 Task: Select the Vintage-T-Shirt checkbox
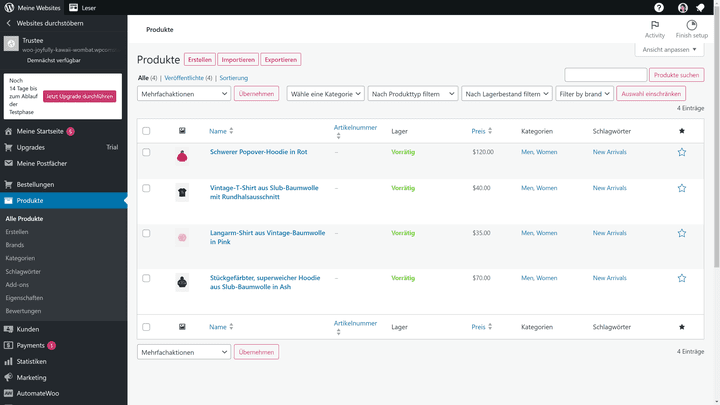click(146, 188)
